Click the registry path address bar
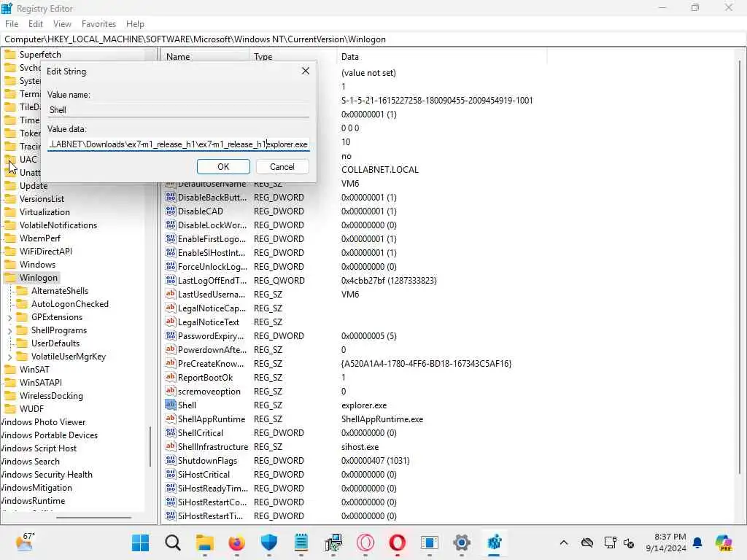Viewport: 747px width, 560px height. click(x=373, y=39)
